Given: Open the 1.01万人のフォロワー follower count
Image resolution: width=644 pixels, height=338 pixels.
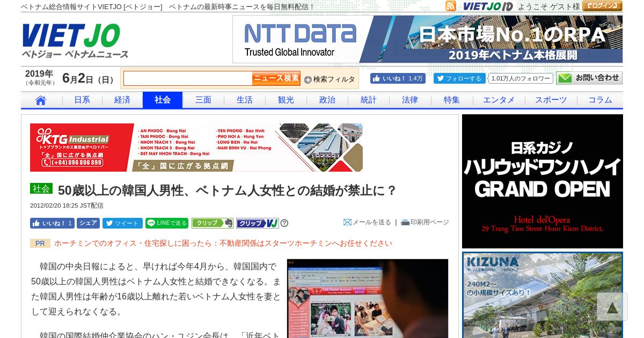Looking at the screenshot, I should [521, 78].
